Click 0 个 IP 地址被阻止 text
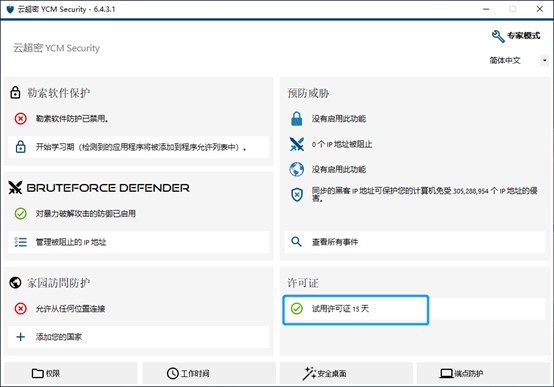 pos(342,144)
